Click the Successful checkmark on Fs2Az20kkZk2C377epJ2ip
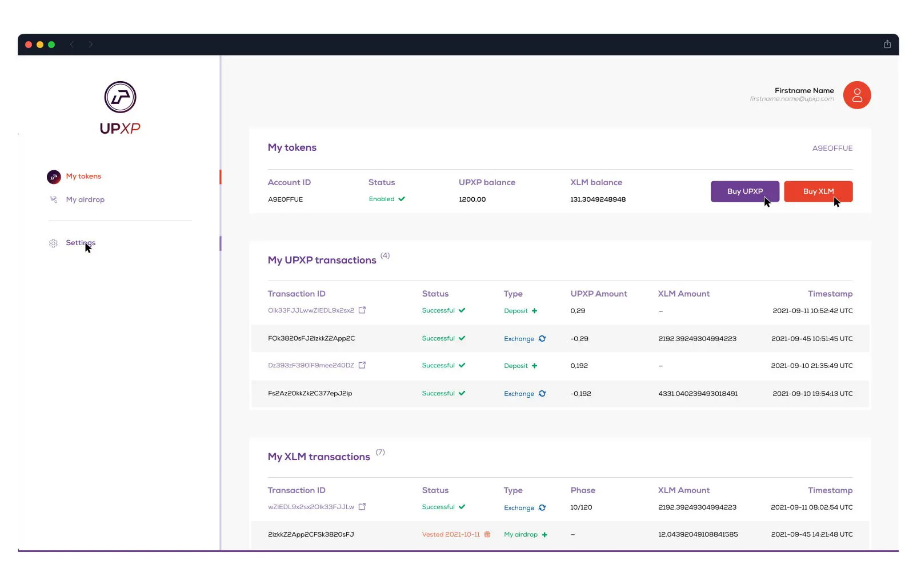Viewport: 917px width, 588px height. pyautogui.click(x=463, y=393)
